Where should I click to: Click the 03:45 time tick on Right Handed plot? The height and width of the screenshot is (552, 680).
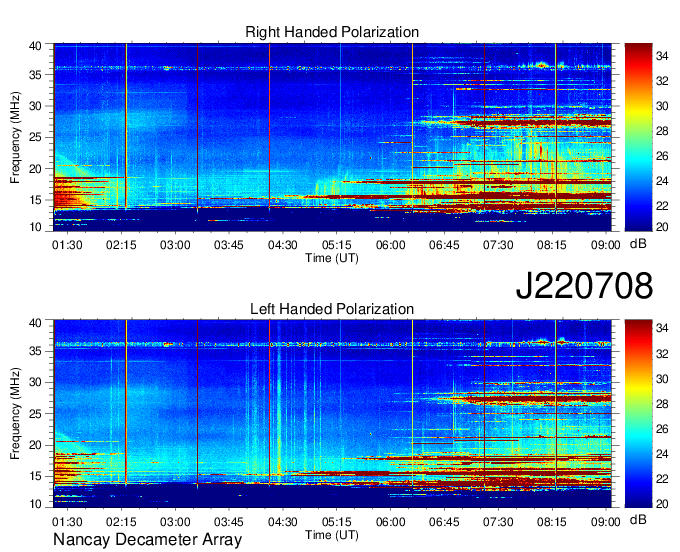tap(229, 245)
